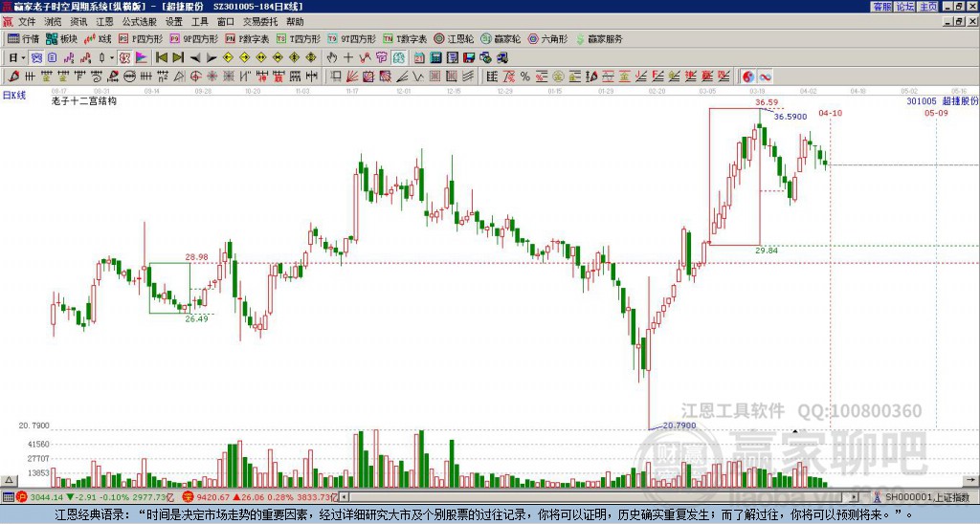
Task: Jump to last bar arrow icon
Action: (178, 58)
